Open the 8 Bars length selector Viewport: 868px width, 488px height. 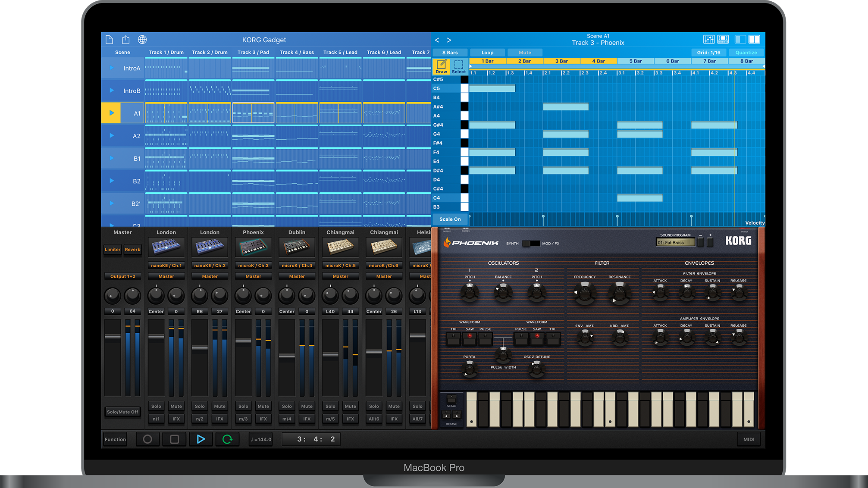450,53
